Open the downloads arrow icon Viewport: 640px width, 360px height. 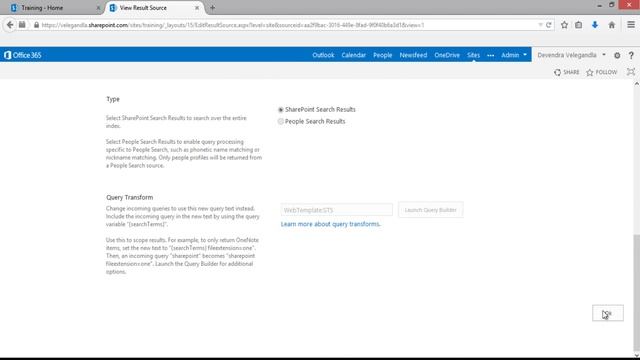click(x=595, y=25)
